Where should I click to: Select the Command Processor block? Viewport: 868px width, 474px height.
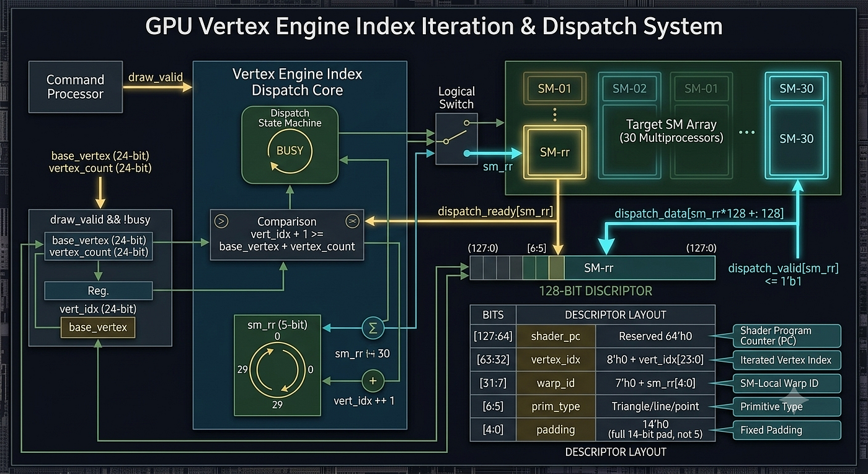pos(75,87)
